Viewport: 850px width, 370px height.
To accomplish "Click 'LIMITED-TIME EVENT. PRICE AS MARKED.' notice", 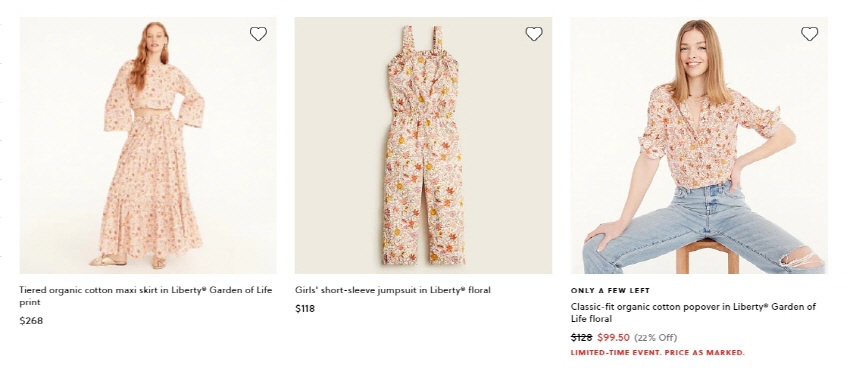I will coord(658,352).
